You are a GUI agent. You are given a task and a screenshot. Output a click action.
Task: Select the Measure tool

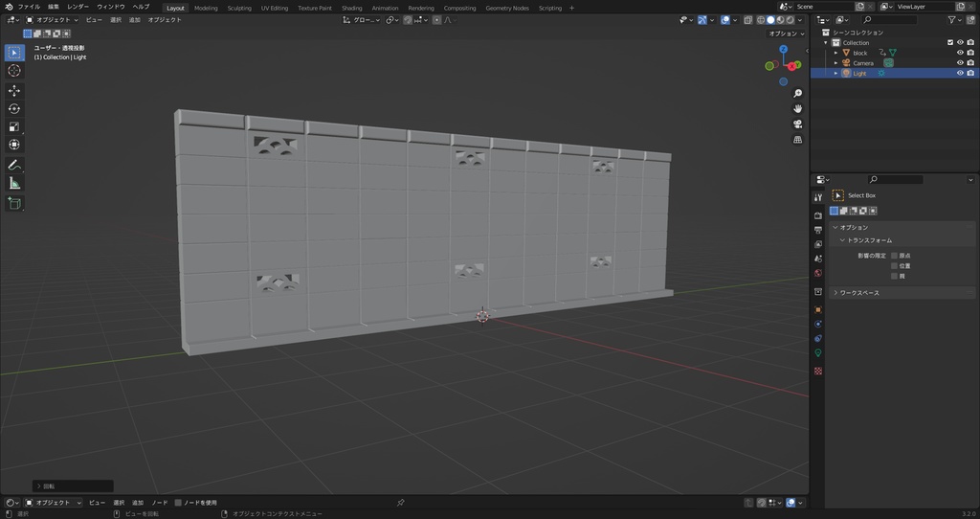click(x=14, y=183)
